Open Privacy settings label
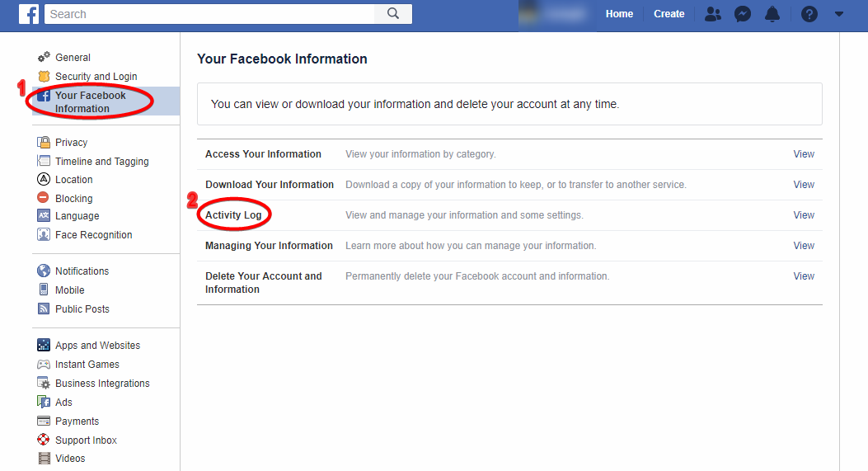The height and width of the screenshot is (471, 868). (x=72, y=143)
